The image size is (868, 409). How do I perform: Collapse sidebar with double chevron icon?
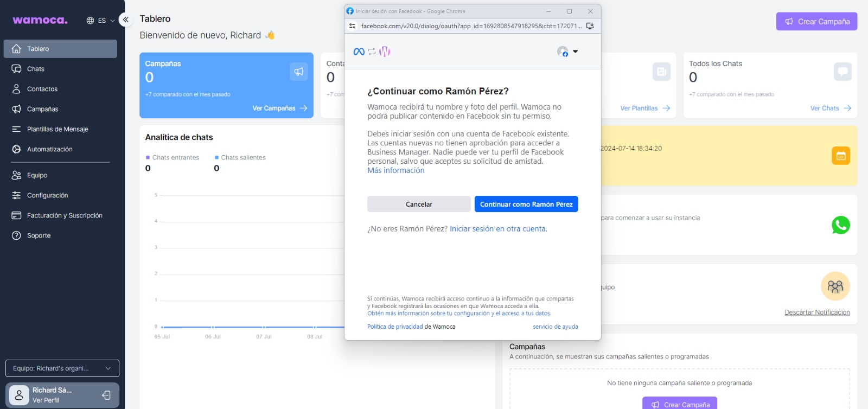coord(125,20)
